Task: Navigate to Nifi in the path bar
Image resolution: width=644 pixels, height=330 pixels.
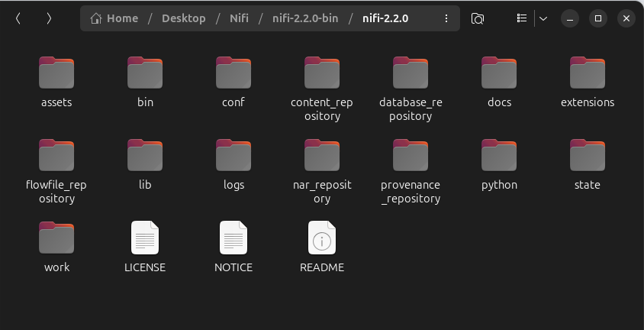Action: (x=239, y=18)
